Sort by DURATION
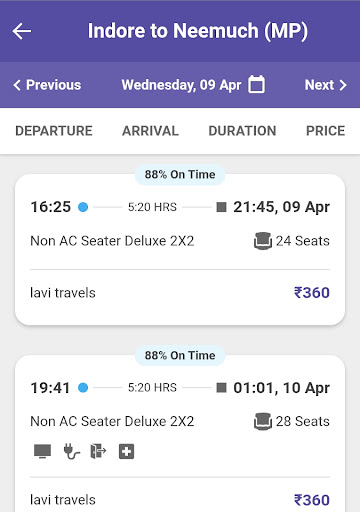360x512 pixels. 242,131
